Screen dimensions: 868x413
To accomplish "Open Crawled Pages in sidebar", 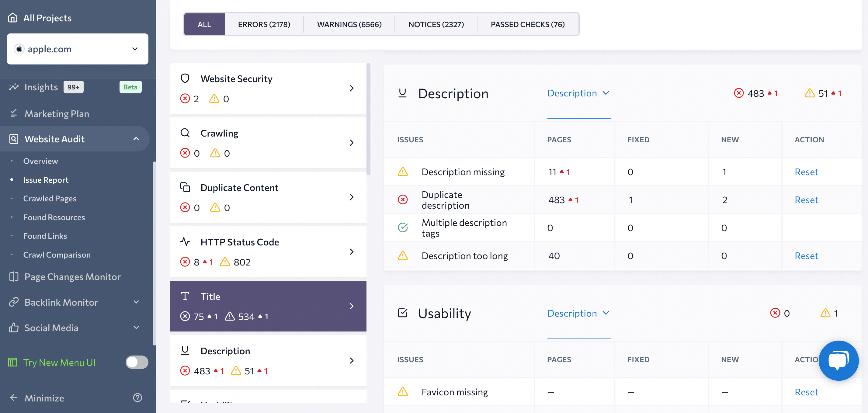I will click(x=50, y=198).
